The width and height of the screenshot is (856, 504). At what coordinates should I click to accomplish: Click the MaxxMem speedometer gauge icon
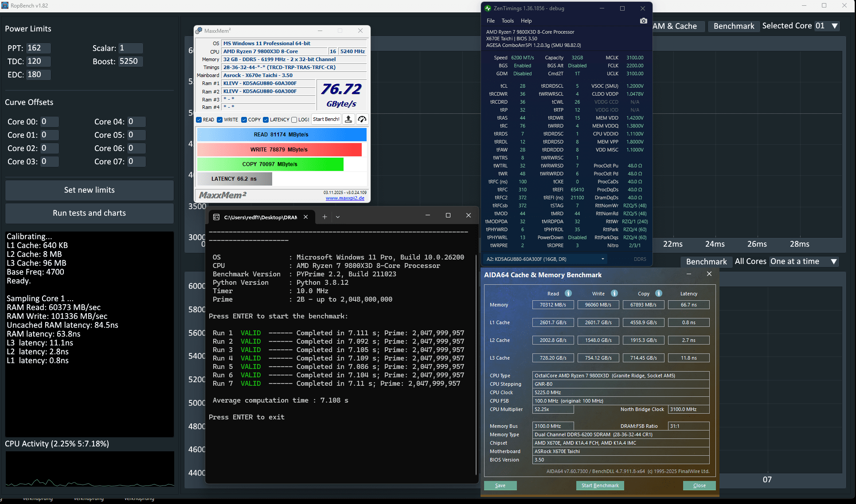click(x=362, y=119)
